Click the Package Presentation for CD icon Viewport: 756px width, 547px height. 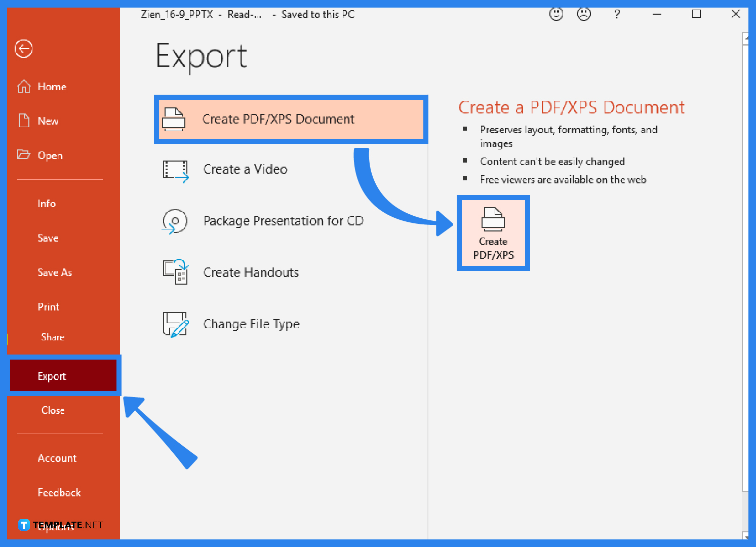tap(175, 221)
